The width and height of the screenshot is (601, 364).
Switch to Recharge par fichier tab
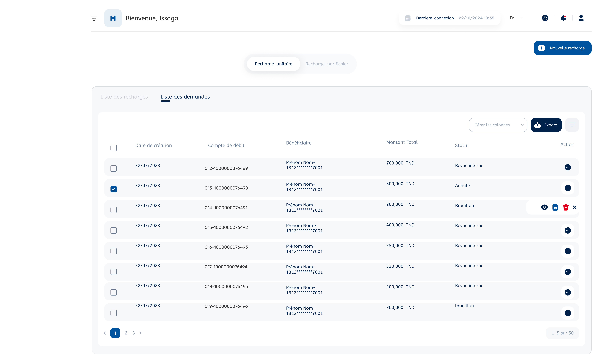coord(327,64)
